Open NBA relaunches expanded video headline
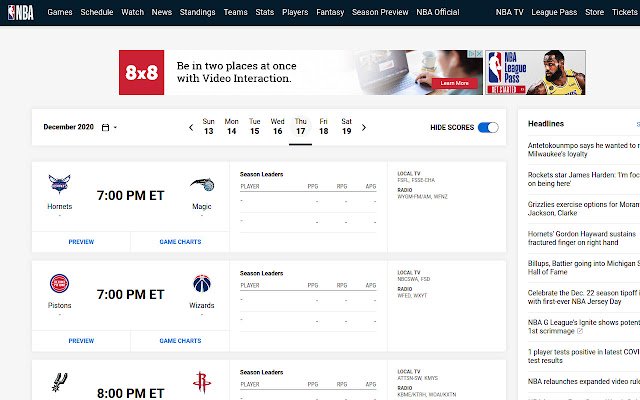 pos(584,382)
